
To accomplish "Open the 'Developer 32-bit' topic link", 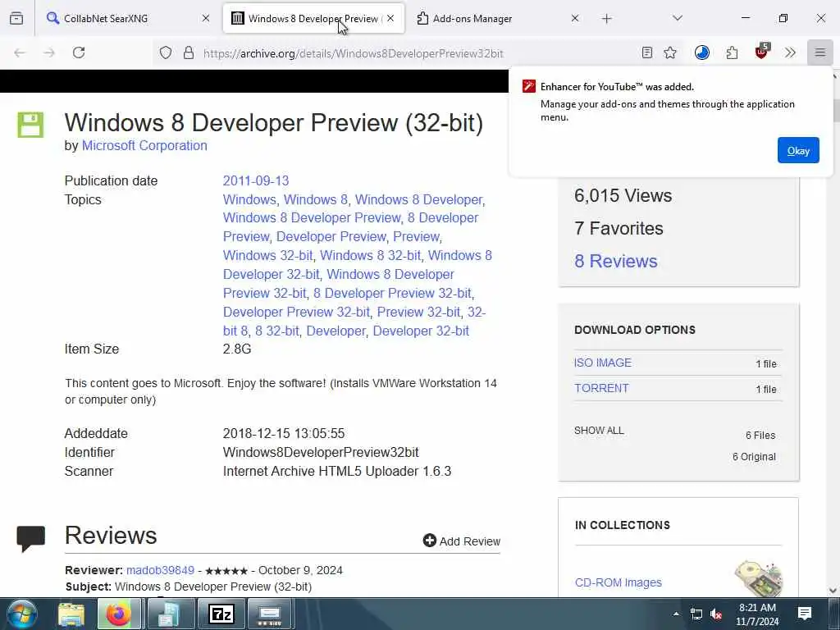I will (421, 331).
